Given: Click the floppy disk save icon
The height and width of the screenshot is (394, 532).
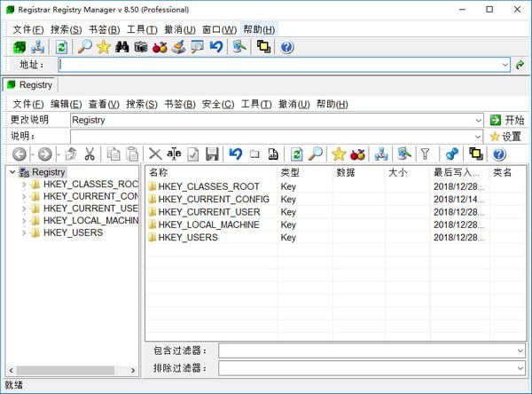Looking at the screenshot, I should pos(212,154).
